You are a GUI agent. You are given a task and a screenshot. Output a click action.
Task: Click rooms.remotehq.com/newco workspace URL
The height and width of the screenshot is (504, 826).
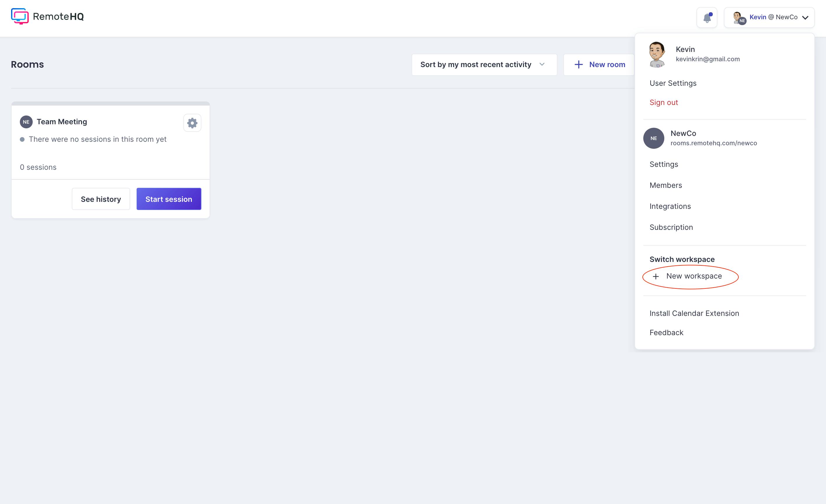click(713, 143)
